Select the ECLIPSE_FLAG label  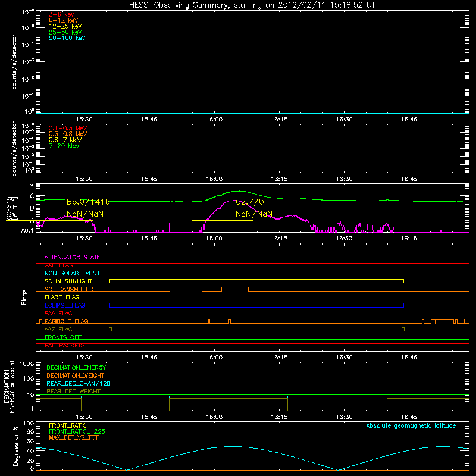click(65, 305)
